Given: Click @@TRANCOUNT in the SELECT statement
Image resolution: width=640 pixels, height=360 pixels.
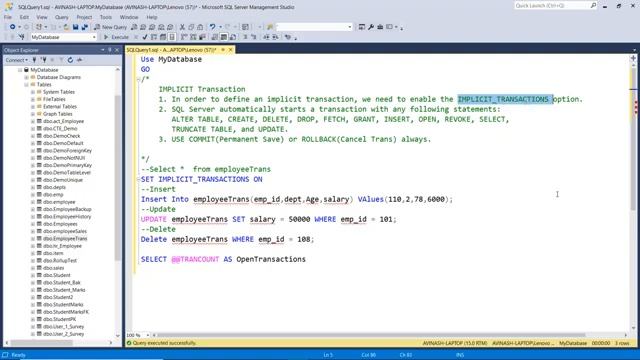Looking at the screenshot, I should pyautogui.click(x=195, y=259).
